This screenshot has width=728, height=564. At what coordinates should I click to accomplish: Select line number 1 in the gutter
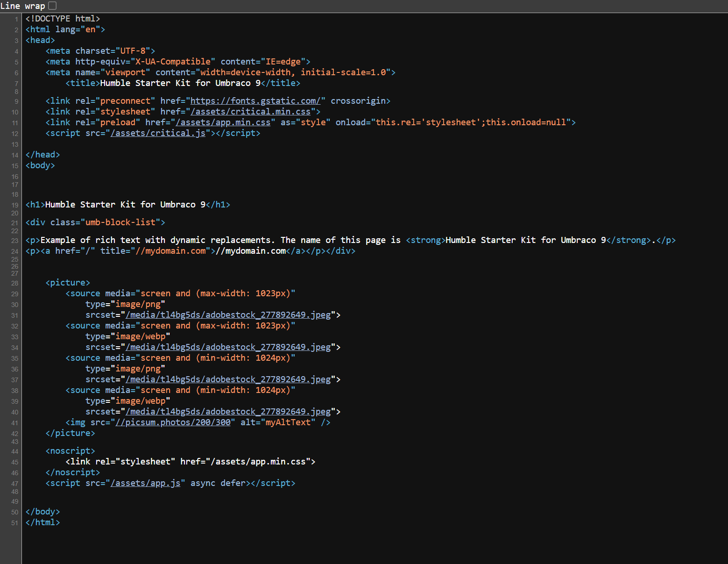pos(16,19)
